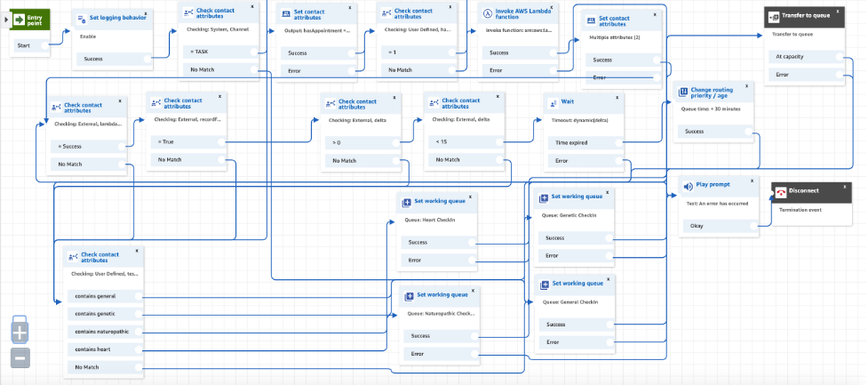The height and width of the screenshot is (385, 868).
Task: Expand the triangle beside Entry point
Action: [x=5, y=20]
